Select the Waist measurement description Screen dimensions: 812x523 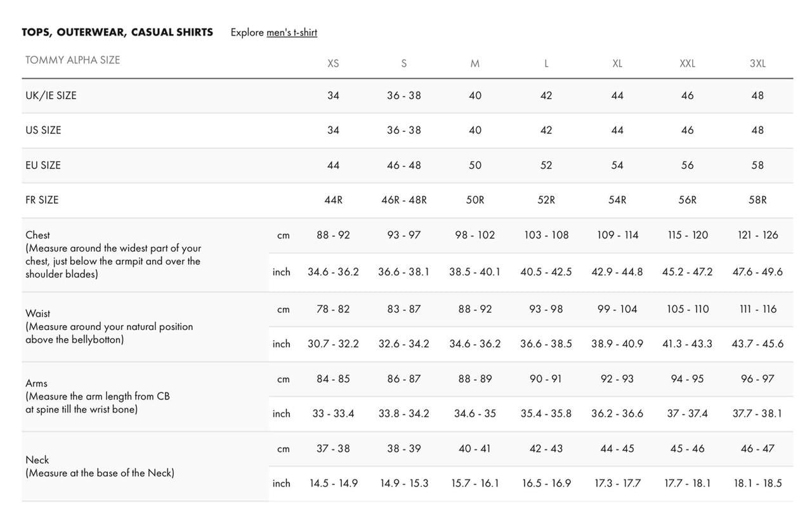[109, 326]
